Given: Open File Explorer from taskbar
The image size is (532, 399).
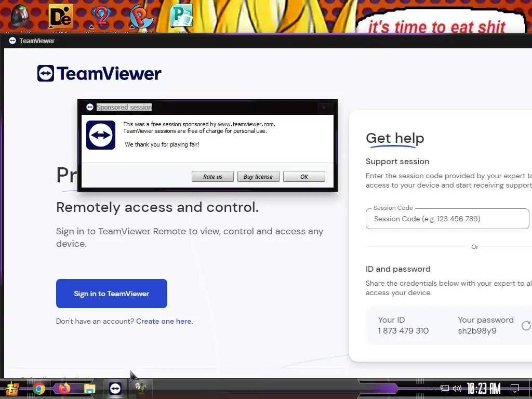Looking at the screenshot, I should point(89,389).
